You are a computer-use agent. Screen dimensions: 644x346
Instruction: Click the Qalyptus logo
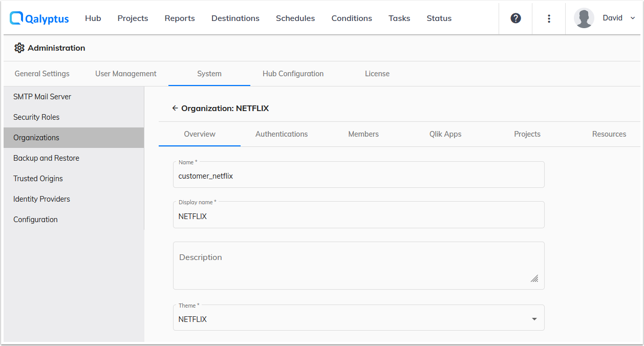point(39,18)
